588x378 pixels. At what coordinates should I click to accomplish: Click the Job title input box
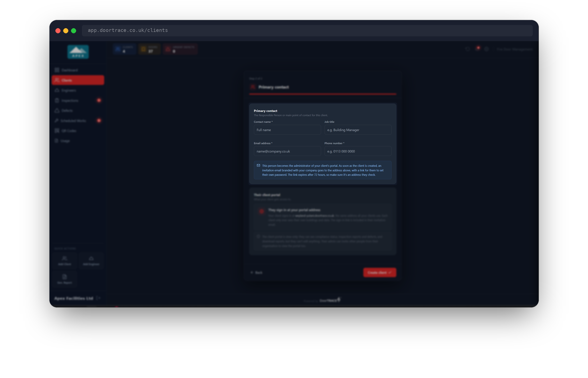click(x=358, y=130)
